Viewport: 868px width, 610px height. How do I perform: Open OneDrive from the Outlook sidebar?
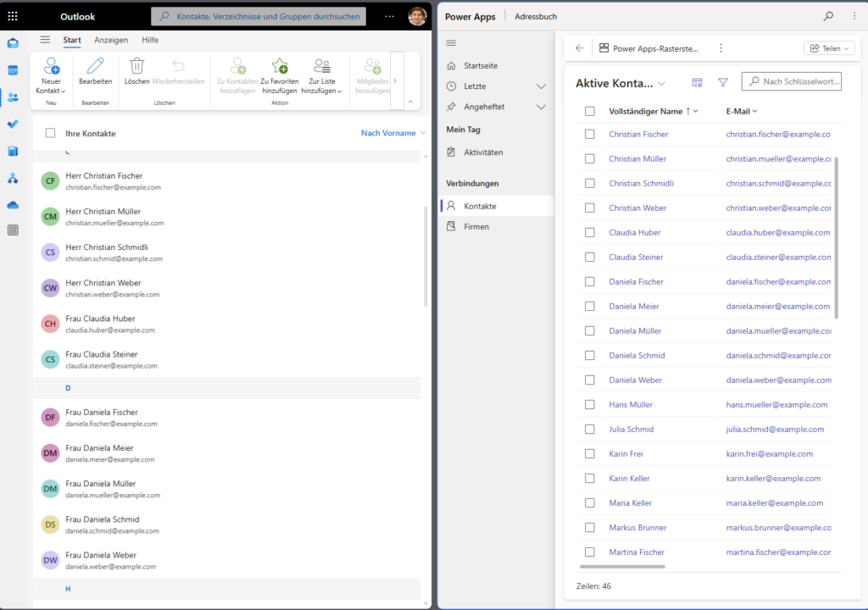pyautogui.click(x=12, y=203)
